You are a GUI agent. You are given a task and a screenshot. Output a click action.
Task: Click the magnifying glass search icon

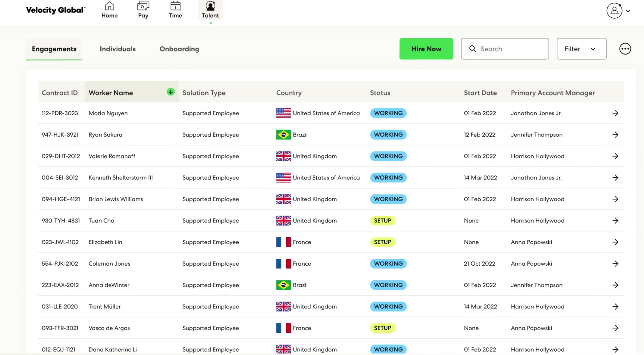coord(472,49)
